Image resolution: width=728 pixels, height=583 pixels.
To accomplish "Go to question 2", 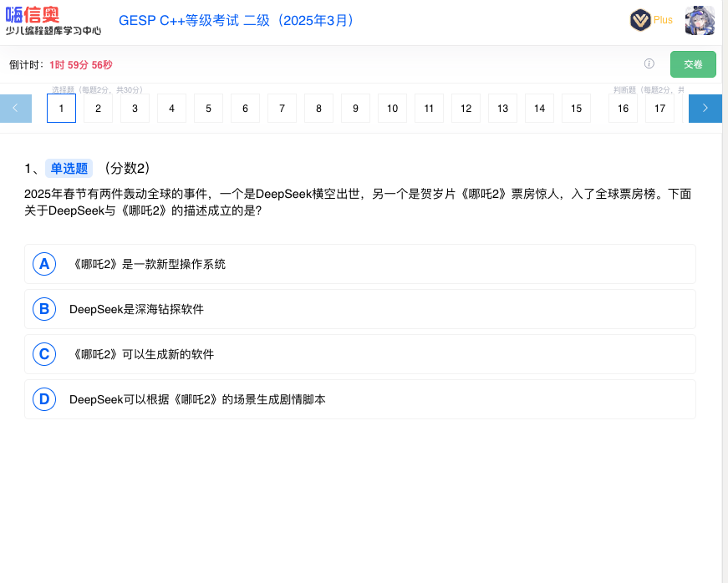I will pos(98,109).
